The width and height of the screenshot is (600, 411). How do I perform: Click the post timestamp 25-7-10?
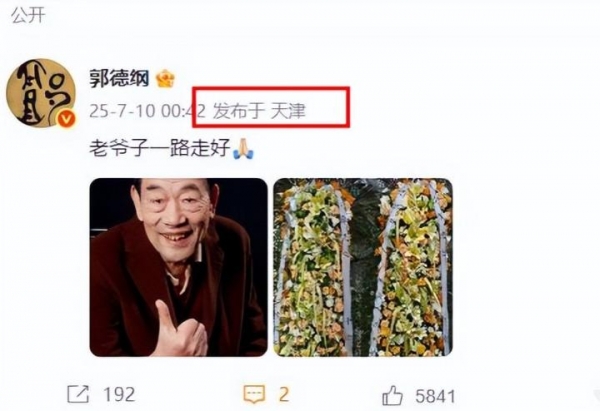click(x=122, y=111)
